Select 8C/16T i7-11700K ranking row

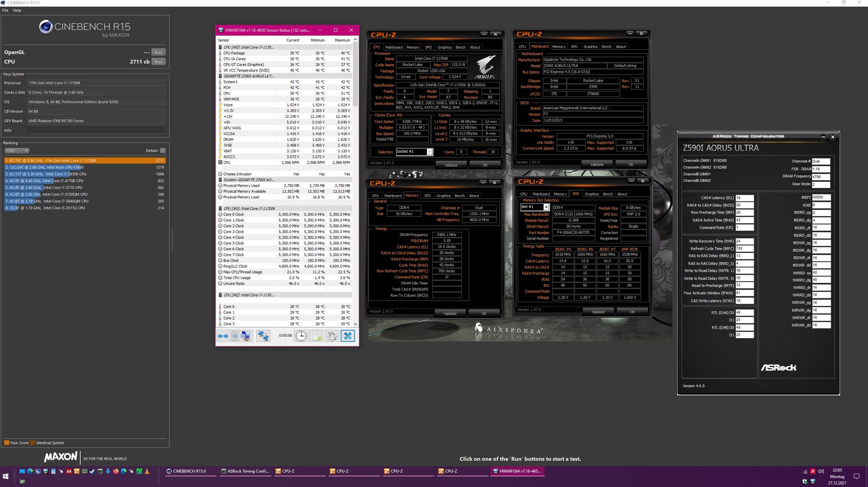pos(85,160)
